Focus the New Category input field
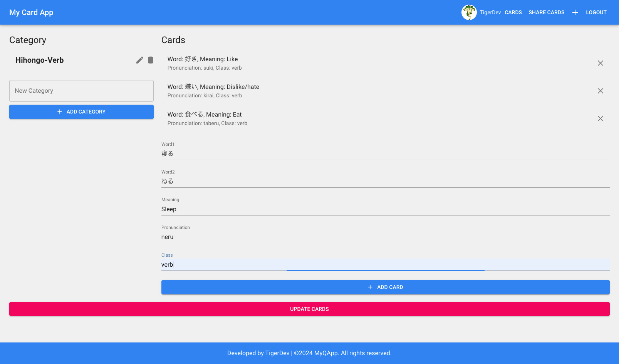Screen dimensions: 619x364 [x=81, y=91]
